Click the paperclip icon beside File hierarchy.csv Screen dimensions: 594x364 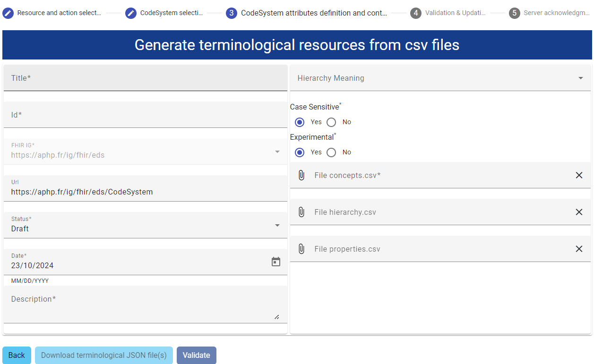coord(301,212)
